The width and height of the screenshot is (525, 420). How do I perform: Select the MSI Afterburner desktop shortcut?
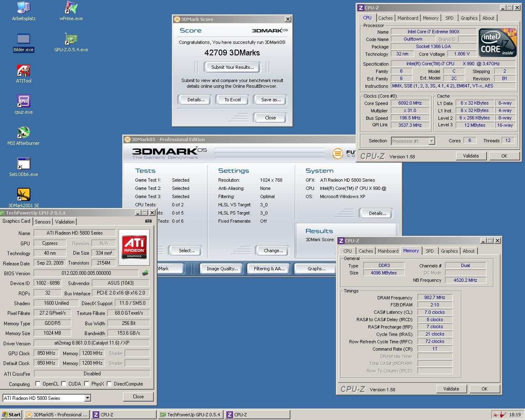[x=24, y=136]
